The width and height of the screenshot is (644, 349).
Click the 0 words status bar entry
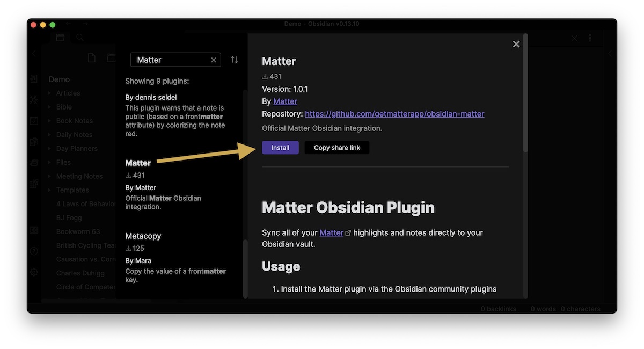click(x=543, y=309)
